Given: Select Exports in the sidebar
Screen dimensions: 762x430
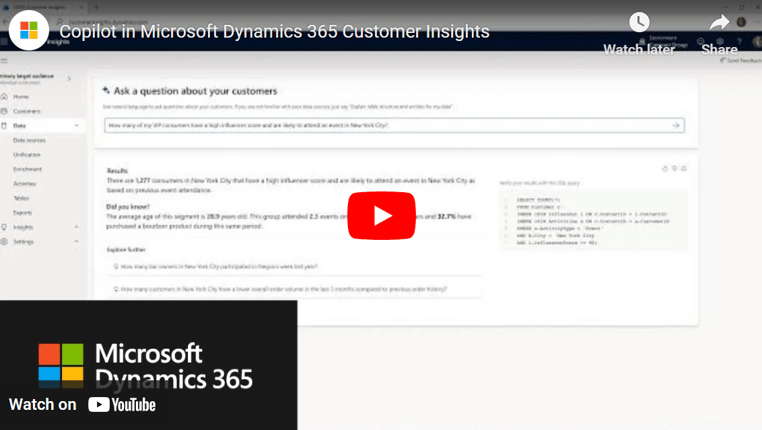Looking at the screenshot, I should click(22, 212).
